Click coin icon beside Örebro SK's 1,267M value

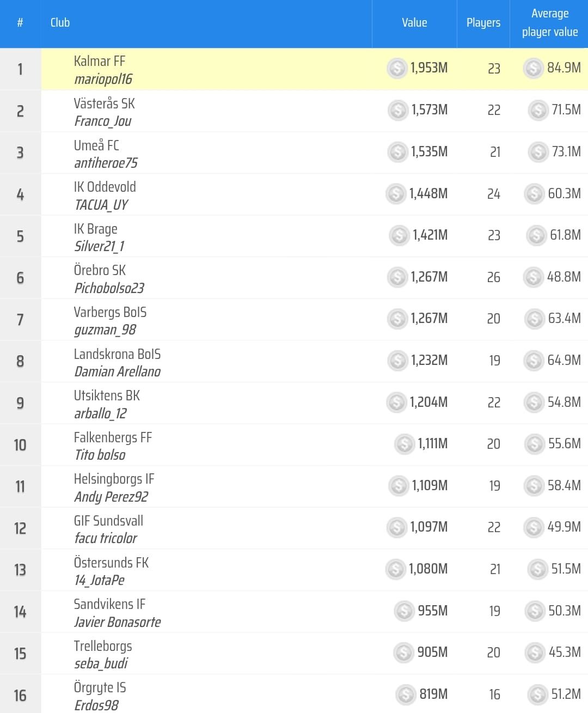click(397, 277)
